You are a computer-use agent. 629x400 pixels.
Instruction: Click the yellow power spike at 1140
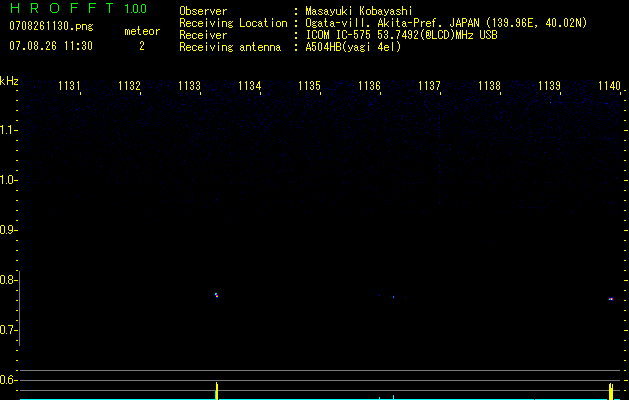tap(611, 392)
